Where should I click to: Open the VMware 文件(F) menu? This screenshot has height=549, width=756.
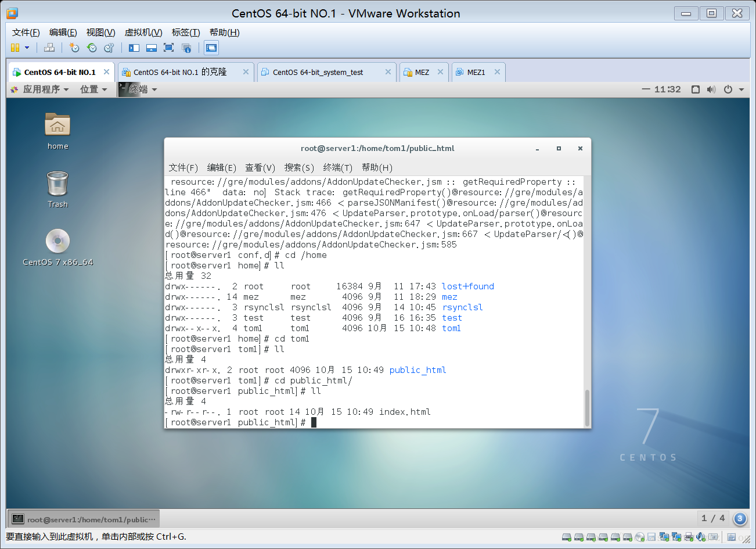pyautogui.click(x=26, y=33)
